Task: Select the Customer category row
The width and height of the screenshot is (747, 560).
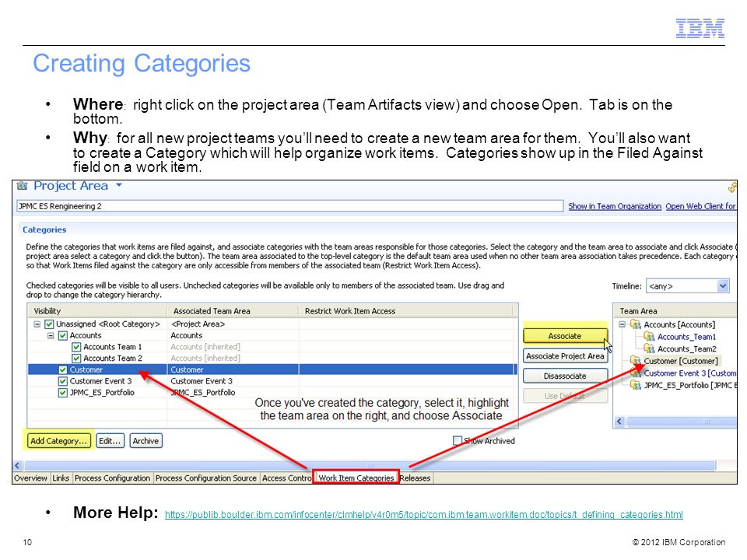Action: coord(272,369)
